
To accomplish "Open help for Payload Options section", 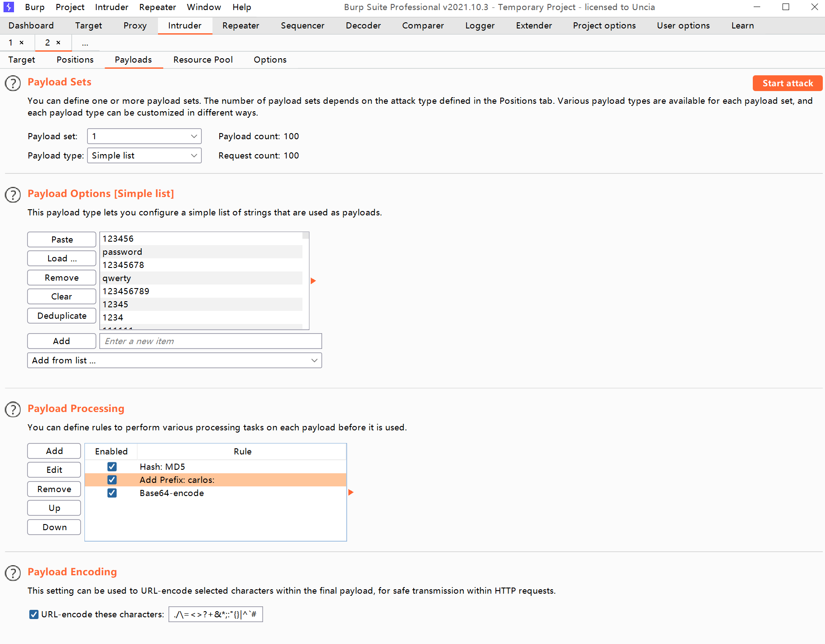I will (13, 195).
